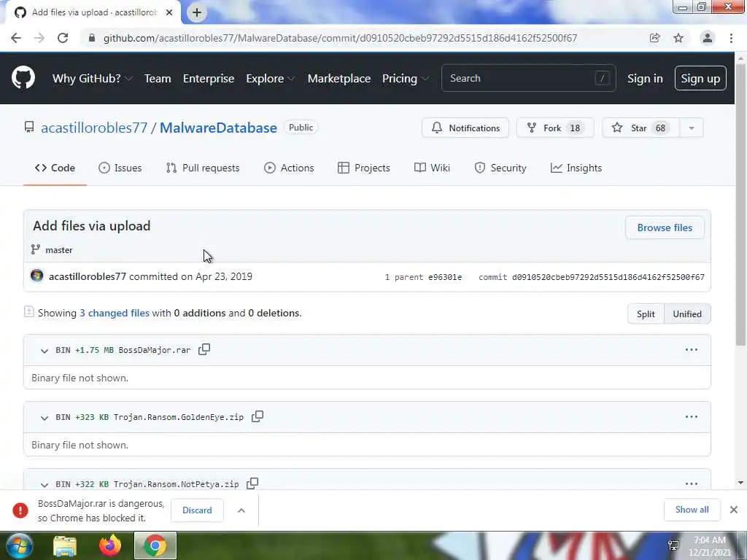Screen dimensions: 747x560
Task: Open the Windows Start button
Action: pos(19,545)
